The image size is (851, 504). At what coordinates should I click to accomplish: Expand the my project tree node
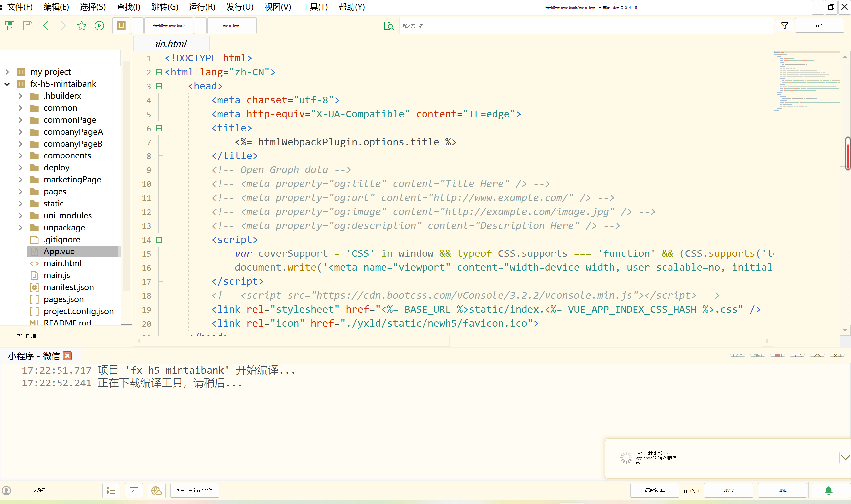pos(7,72)
